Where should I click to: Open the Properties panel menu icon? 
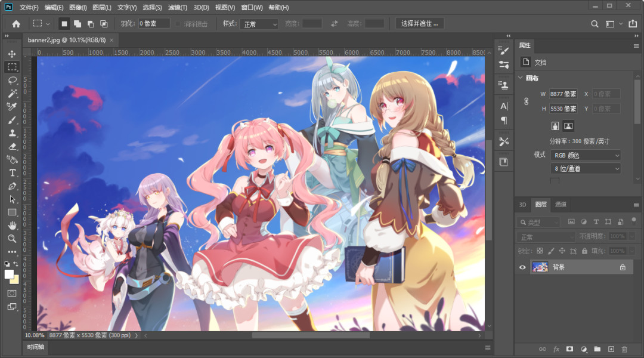636,45
